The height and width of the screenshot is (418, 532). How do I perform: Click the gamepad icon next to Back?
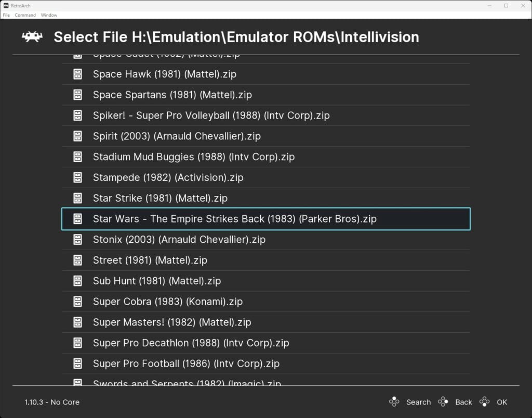click(443, 402)
